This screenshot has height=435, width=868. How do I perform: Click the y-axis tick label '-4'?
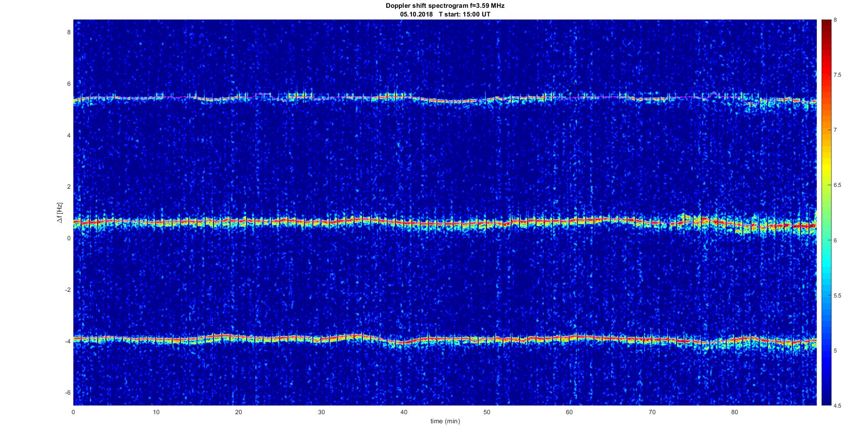pyautogui.click(x=67, y=341)
